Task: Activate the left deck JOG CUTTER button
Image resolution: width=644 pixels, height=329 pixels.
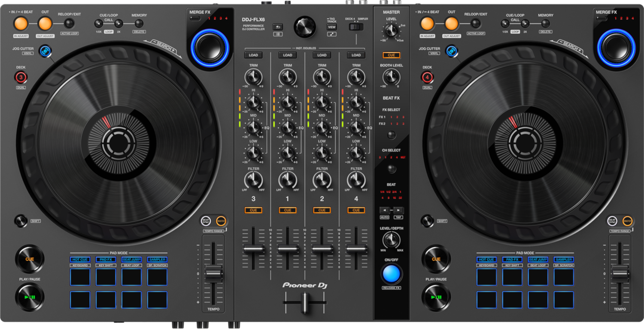Action: (44, 51)
